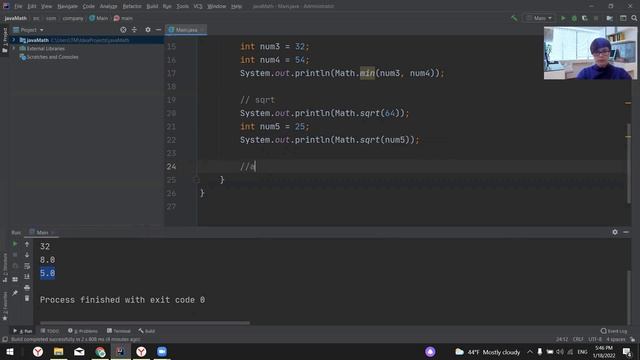Screen dimensions: 640x360
Task: Expand the External Libraries tree node
Action: click(x=14, y=49)
